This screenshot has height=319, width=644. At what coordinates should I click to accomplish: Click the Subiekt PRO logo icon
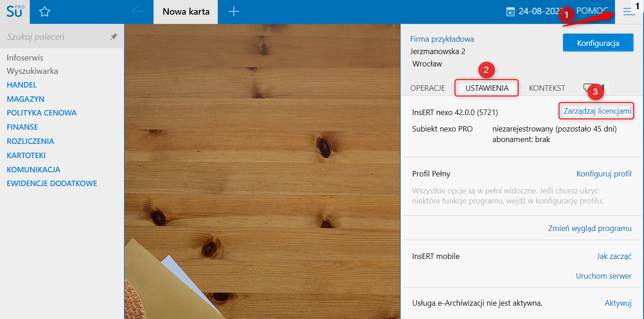point(15,11)
